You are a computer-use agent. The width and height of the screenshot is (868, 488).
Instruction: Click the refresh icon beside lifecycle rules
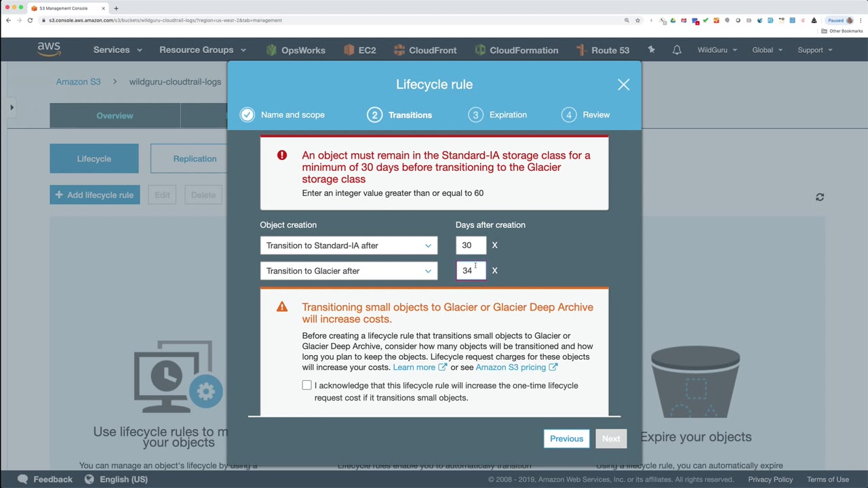click(820, 197)
